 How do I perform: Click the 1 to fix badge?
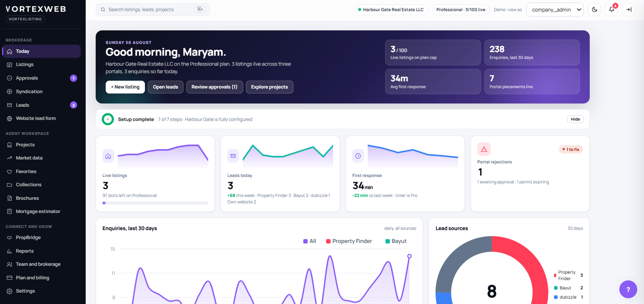[571, 150]
